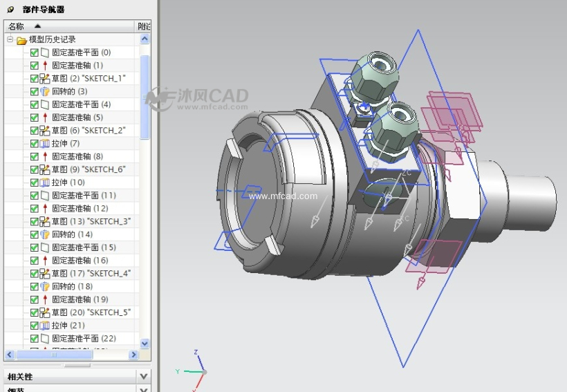Click the vertical scrollbar thumb in navigator
Screen dimensions: 567x392
click(145, 97)
